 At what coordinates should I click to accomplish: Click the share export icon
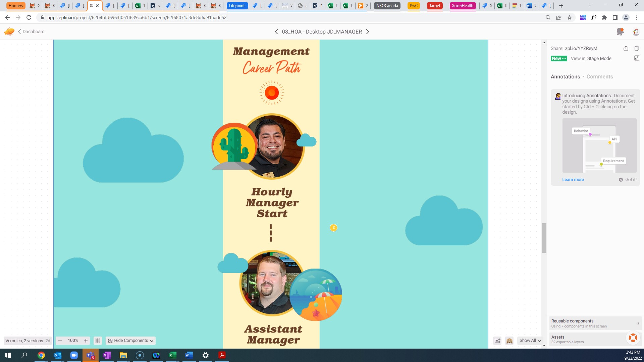(626, 48)
